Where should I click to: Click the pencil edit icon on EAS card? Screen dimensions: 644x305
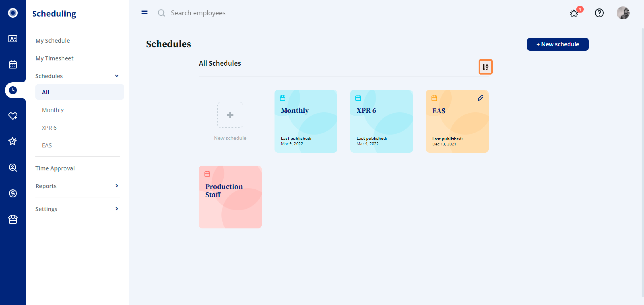480,98
